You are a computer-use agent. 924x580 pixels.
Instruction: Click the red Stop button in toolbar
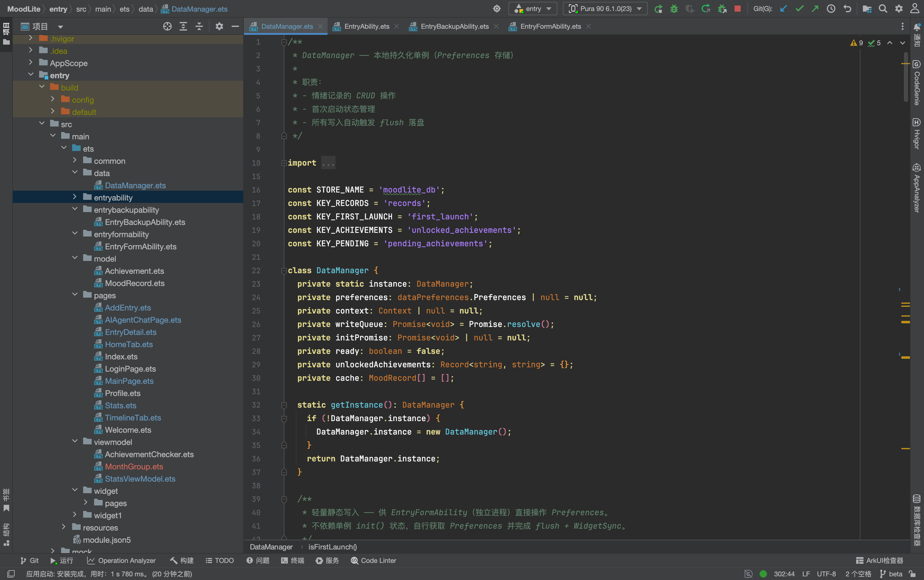coord(737,9)
